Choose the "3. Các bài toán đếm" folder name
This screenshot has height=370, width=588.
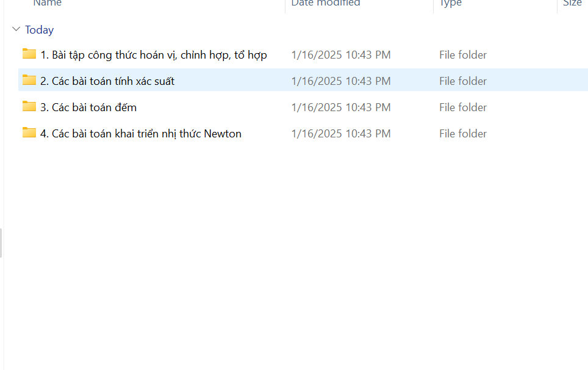(88, 107)
